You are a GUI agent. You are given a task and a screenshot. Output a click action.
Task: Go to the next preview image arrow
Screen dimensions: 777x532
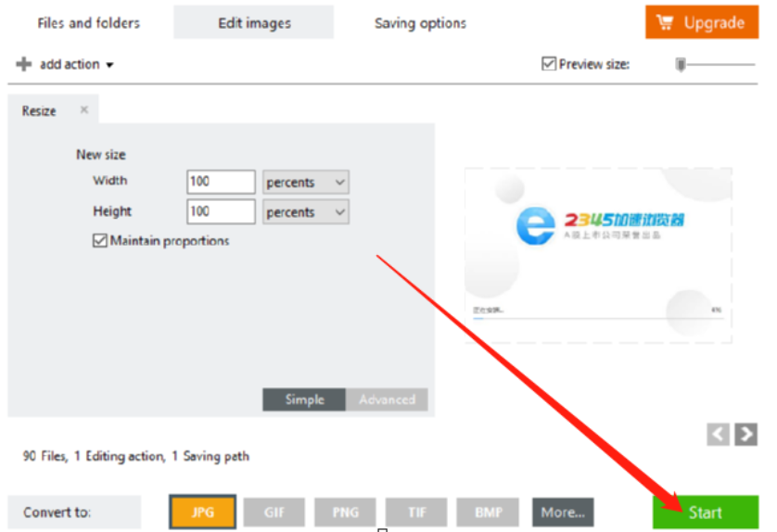coord(745,435)
